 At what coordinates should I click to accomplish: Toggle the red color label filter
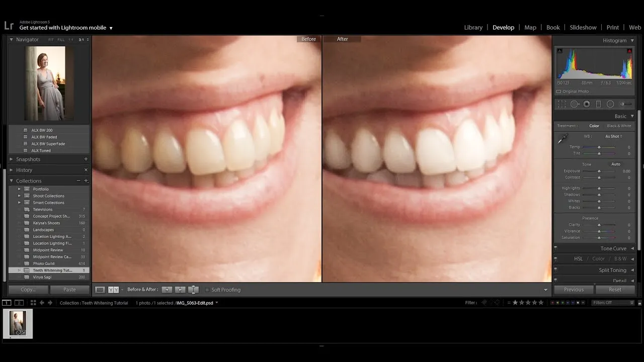click(x=553, y=303)
